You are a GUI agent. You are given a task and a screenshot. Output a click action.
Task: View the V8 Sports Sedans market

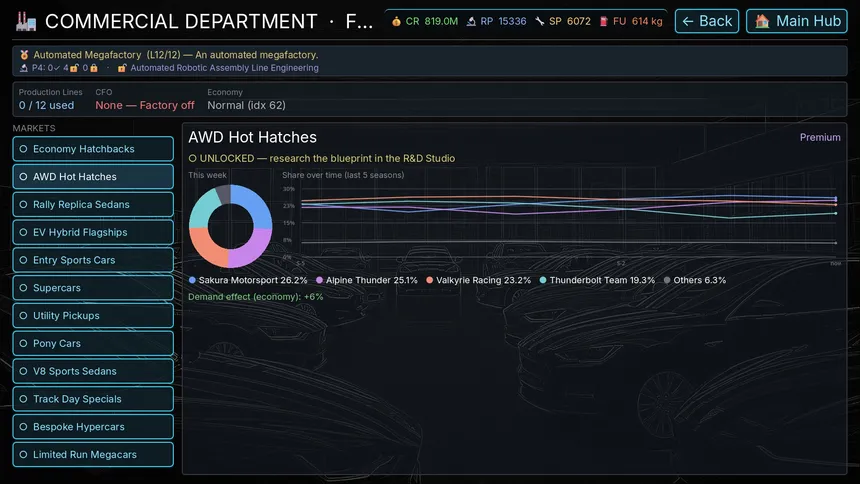(x=93, y=371)
